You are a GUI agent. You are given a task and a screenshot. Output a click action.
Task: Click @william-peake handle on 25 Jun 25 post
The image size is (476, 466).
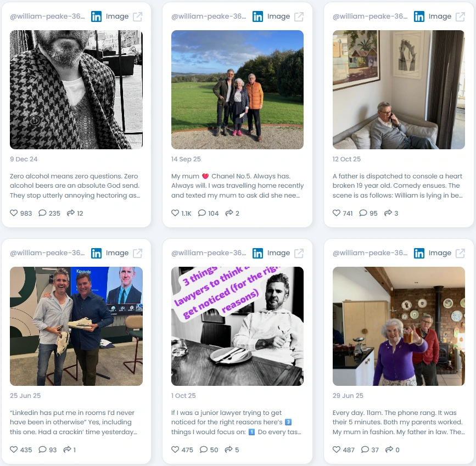47,253
